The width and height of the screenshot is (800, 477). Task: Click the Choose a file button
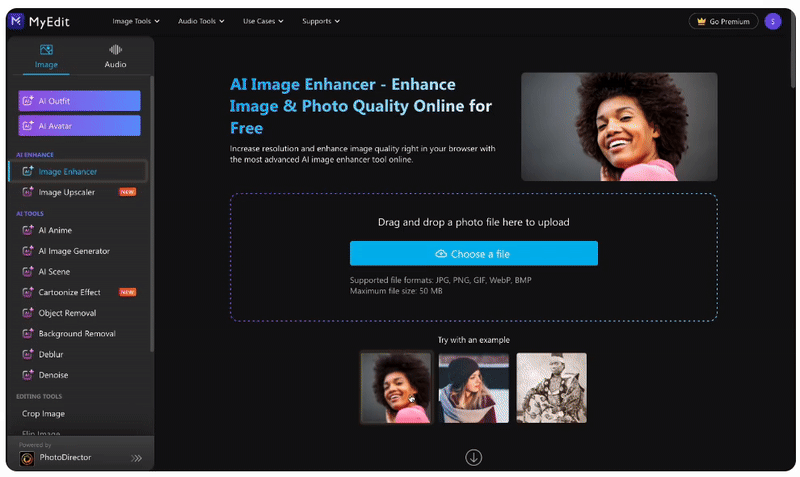[473, 253]
